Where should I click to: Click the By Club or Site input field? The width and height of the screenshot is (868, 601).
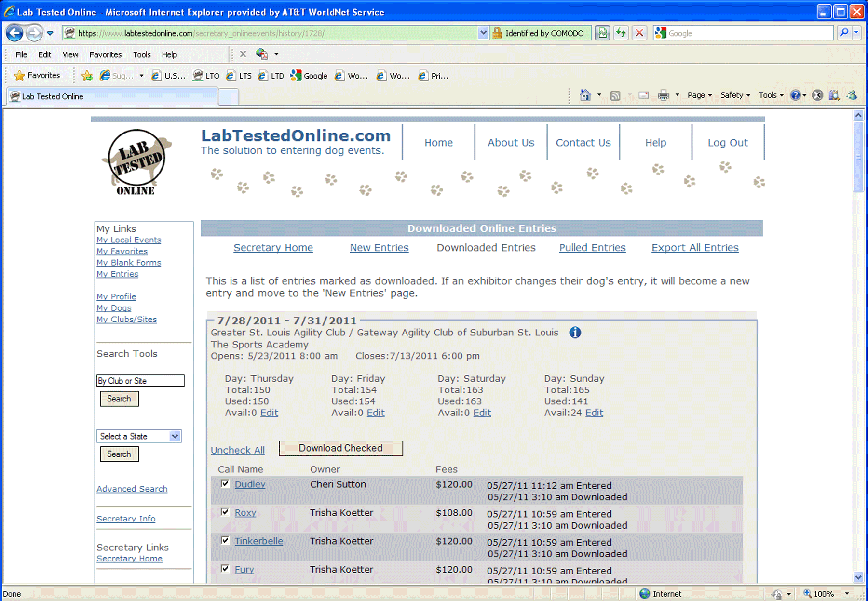140,381
